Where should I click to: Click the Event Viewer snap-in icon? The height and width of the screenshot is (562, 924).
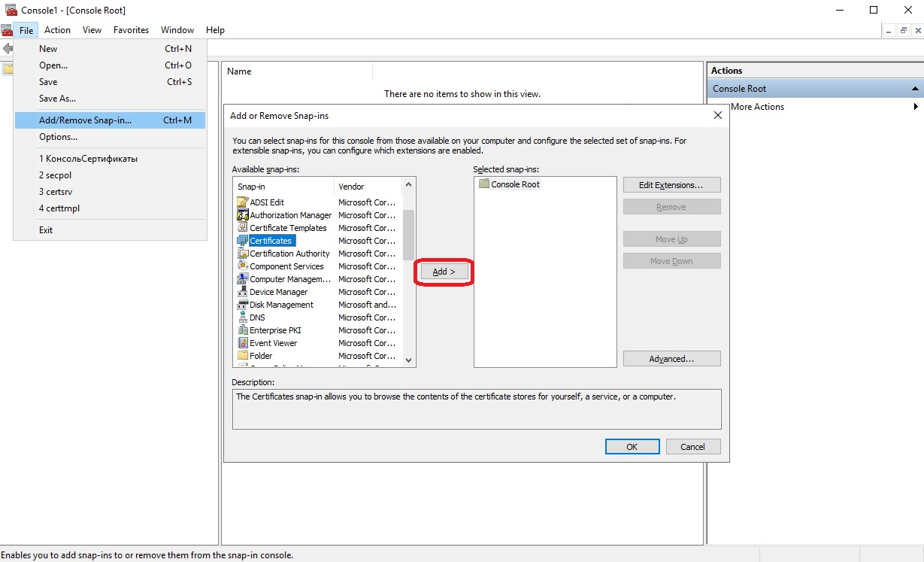point(242,343)
